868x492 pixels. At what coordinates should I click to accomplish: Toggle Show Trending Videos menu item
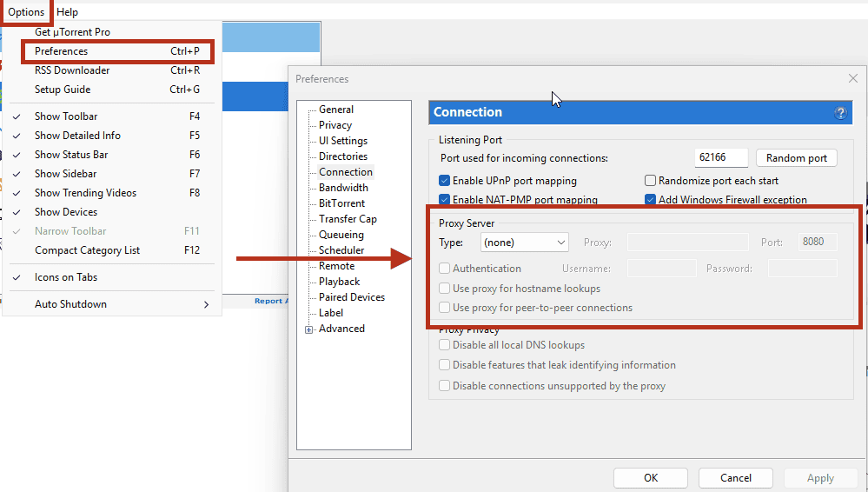point(112,193)
